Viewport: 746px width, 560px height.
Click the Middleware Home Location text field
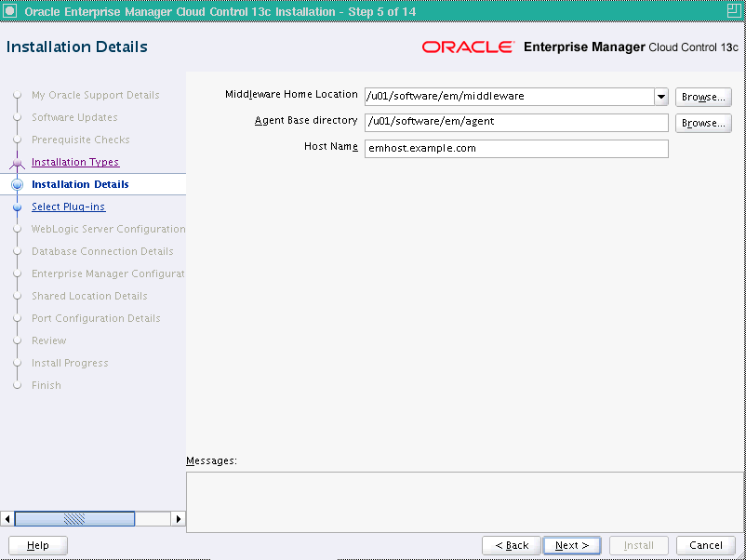point(510,97)
